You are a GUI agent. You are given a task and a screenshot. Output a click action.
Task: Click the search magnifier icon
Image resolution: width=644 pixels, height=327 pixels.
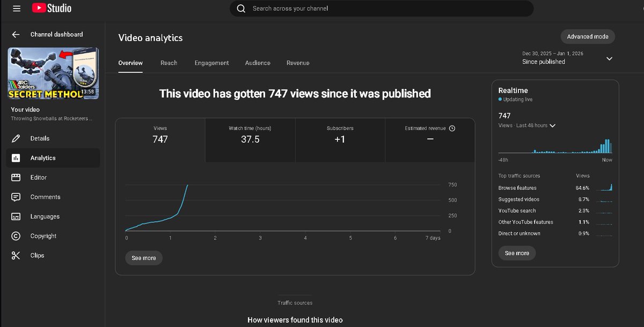(x=241, y=9)
